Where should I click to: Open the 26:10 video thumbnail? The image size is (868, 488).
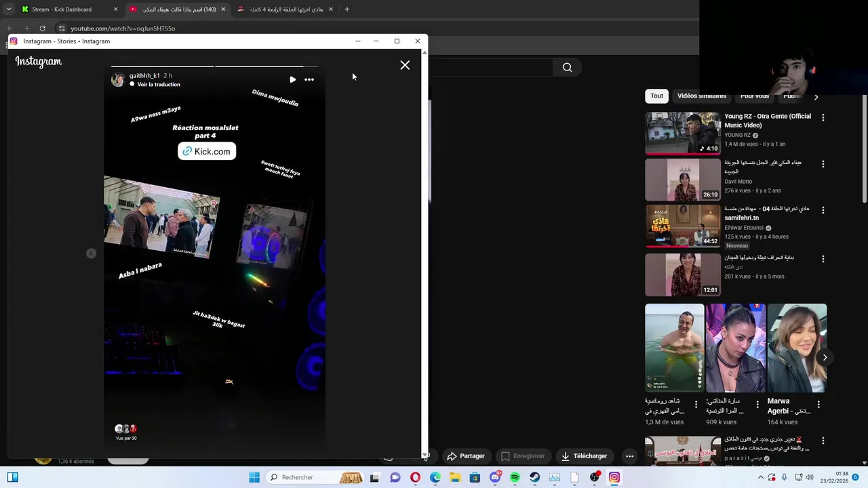click(x=683, y=180)
